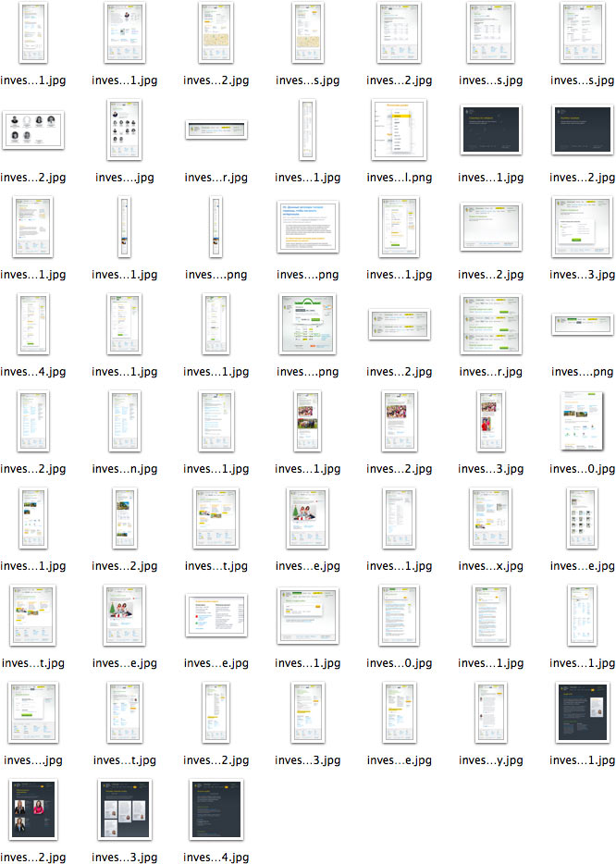Select the thumbnail with two stacked group photos
The height and width of the screenshot is (864, 616).
307,421
